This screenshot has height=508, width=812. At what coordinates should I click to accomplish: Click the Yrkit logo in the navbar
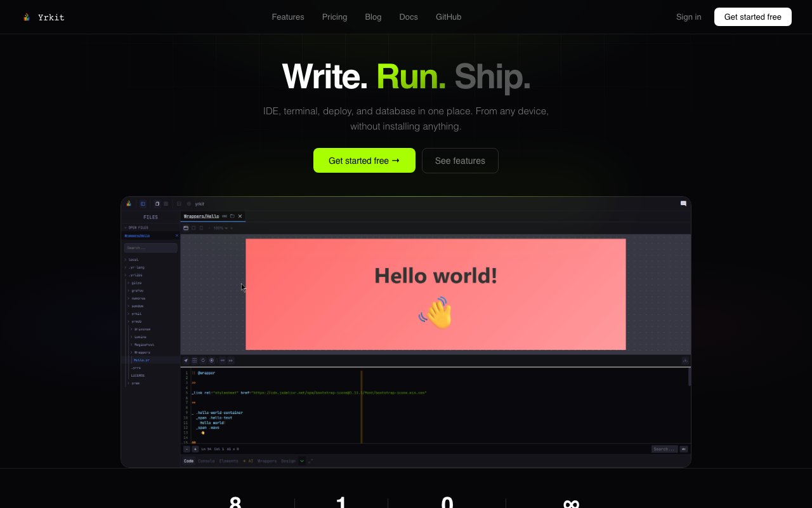pyautogui.click(x=43, y=17)
